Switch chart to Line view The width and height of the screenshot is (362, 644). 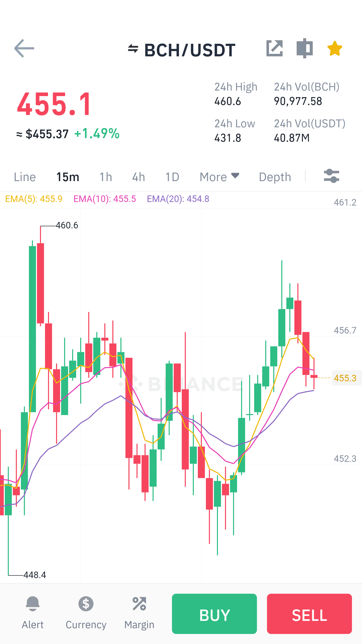point(25,177)
